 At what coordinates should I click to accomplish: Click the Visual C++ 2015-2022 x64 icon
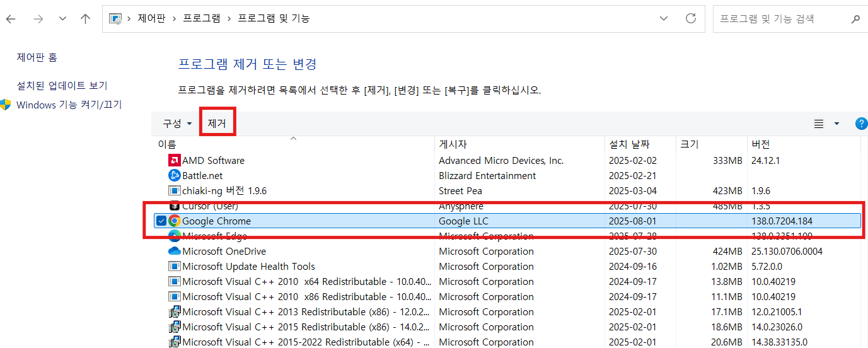point(175,342)
